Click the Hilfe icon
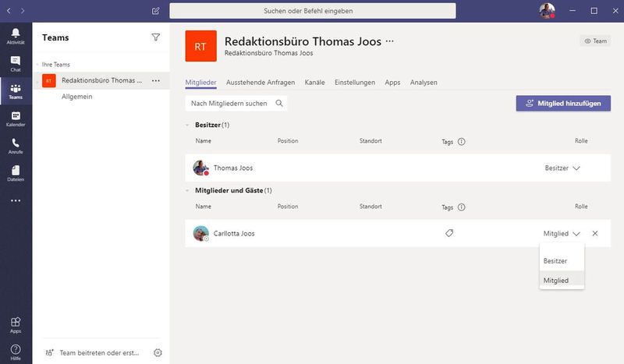Image resolution: width=624 pixels, height=364 pixels. 16,351
